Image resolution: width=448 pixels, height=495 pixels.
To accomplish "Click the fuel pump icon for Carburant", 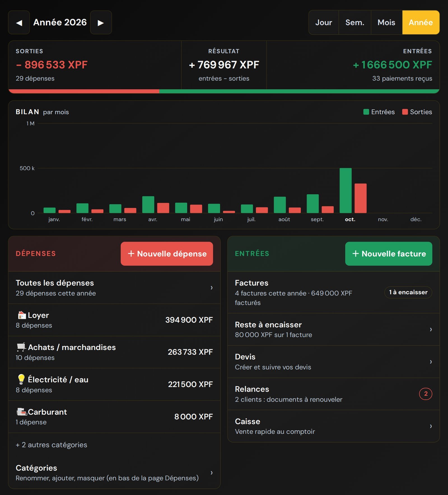I will pyautogui.click(x=22, y=412).
